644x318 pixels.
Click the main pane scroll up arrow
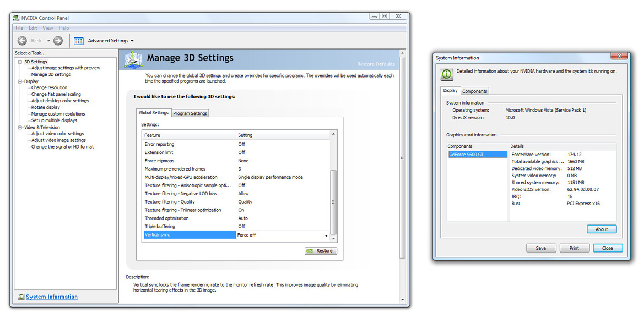pos(403,53)
